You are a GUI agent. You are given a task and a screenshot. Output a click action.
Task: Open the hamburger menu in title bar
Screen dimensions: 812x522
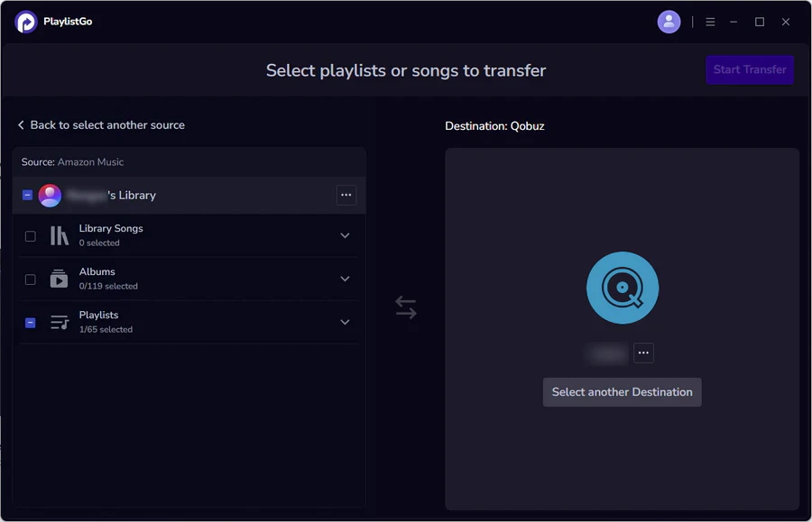tap(710, 22)
